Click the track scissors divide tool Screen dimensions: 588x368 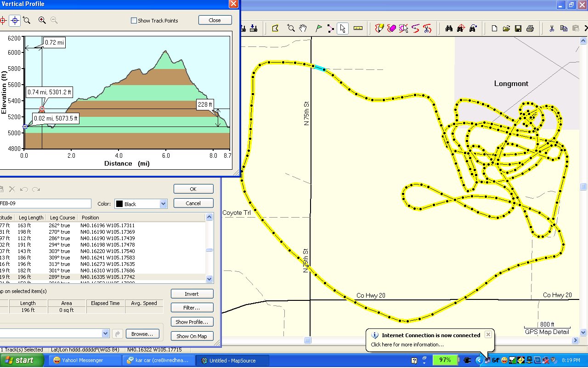(427, 29)
